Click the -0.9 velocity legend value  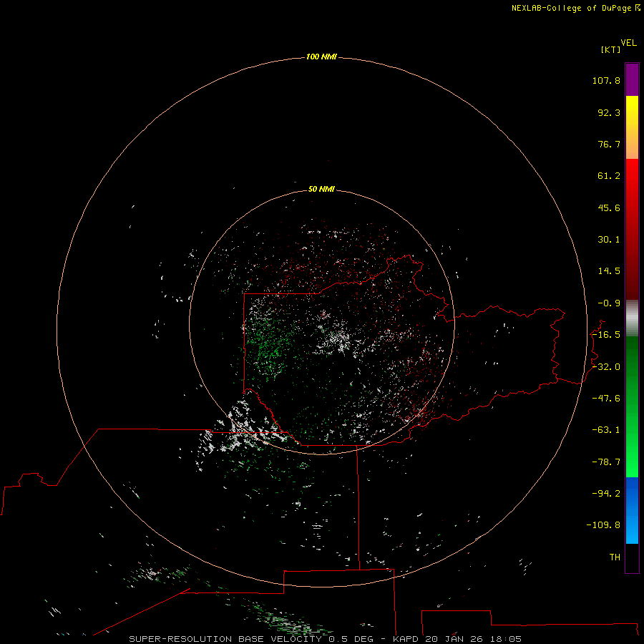[609, 303]
